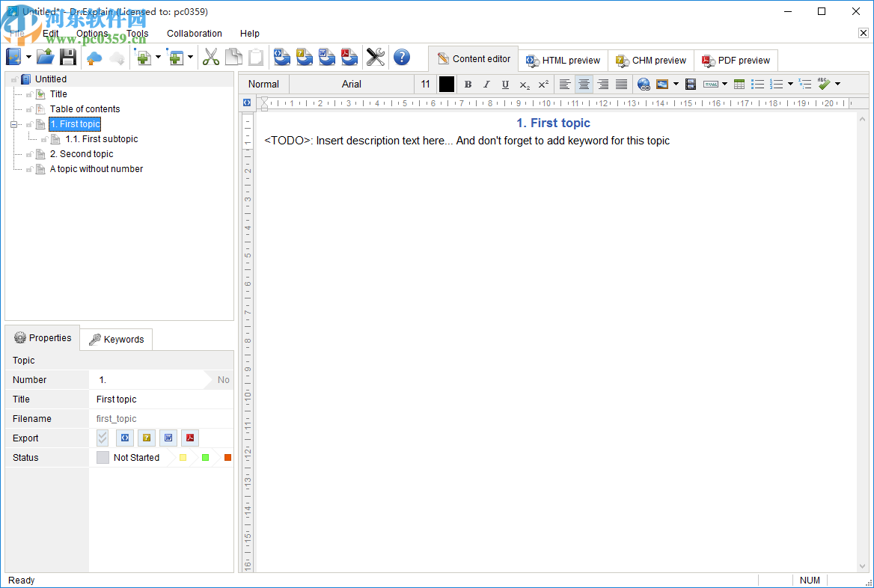Insert a video with the film icon
This screenshot has height=588, width=874.
(691, 85)
